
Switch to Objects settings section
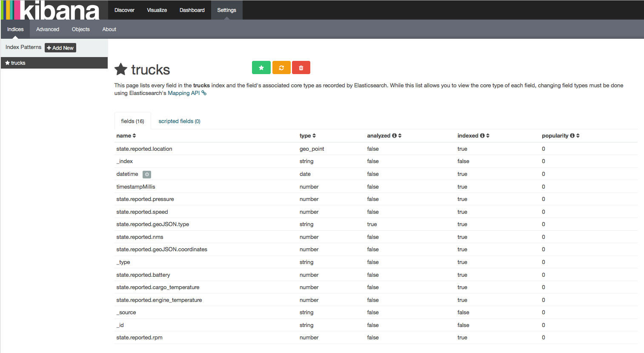(81, 29)
